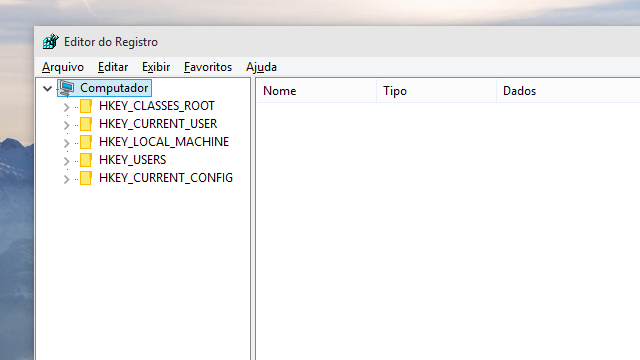Open the Editar menu
The image size is (640, 360).
[113, 67]
